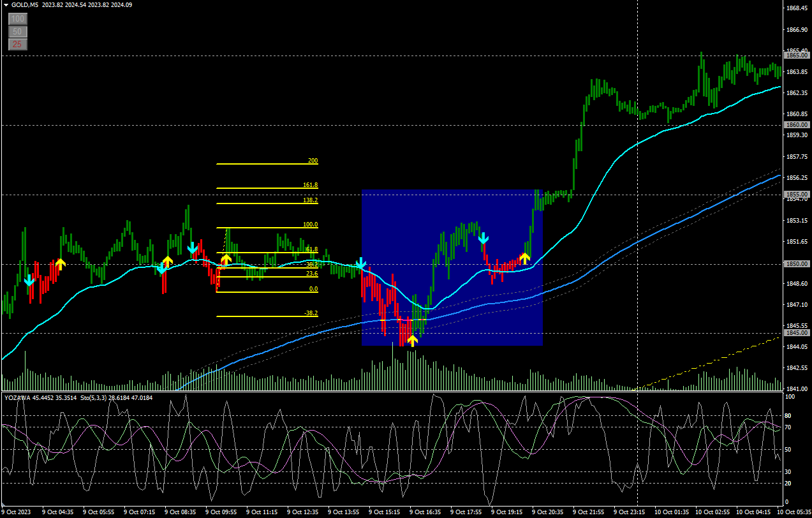Click the 9 Oct 11:15 time axis label
This screenshot has height=518, width=812.
262,512
